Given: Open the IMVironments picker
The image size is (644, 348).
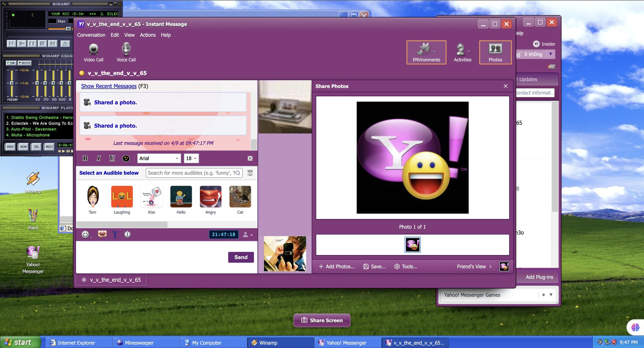Looking at the screenshot, I should (x=426, y=52).
